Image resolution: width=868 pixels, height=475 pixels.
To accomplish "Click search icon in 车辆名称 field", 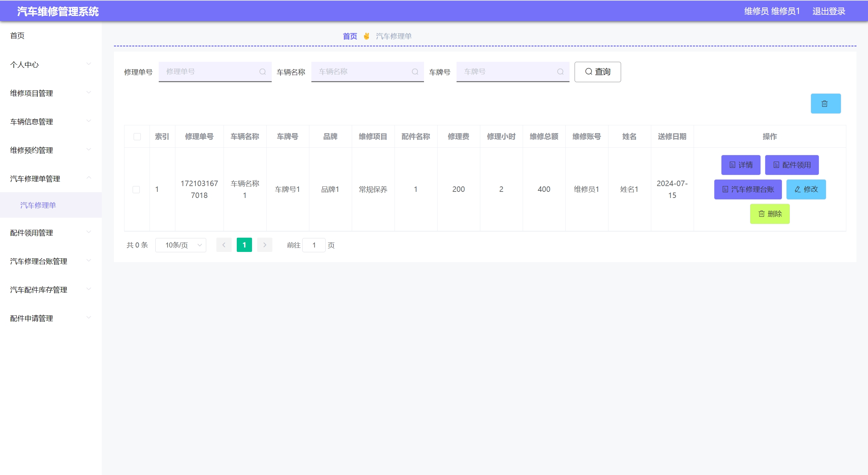I will [415, 72].
